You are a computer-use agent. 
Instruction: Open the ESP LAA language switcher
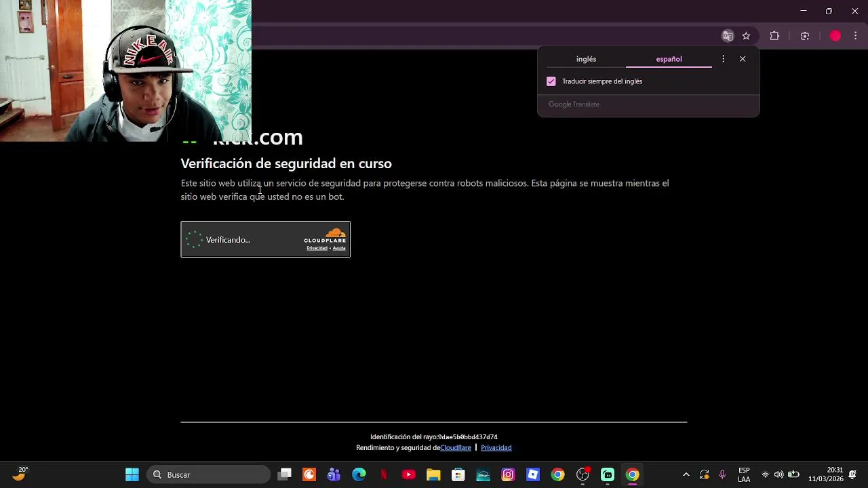[744, 474]
